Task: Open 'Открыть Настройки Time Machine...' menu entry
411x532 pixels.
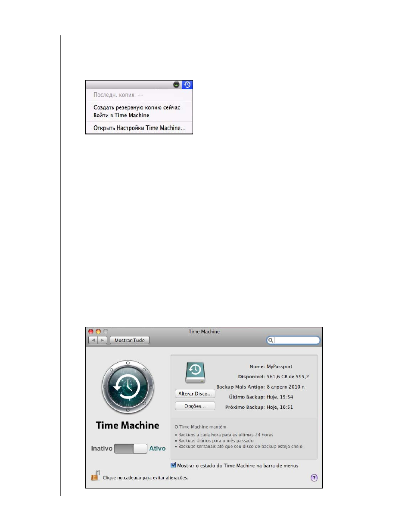Action: coord(140,128)
